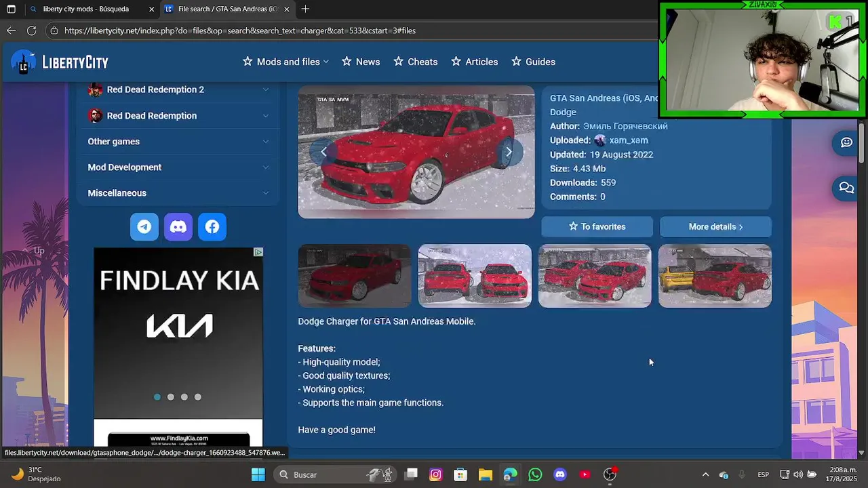Click the browser back arrow
Viewport: 868px width, 488px height.
click(x=11, y=30)
